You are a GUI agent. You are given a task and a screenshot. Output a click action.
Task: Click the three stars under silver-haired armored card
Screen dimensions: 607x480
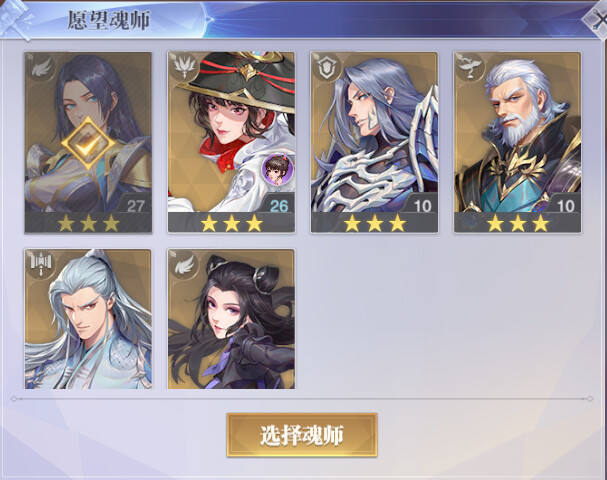pyautogui.click(x=374, y=224)
